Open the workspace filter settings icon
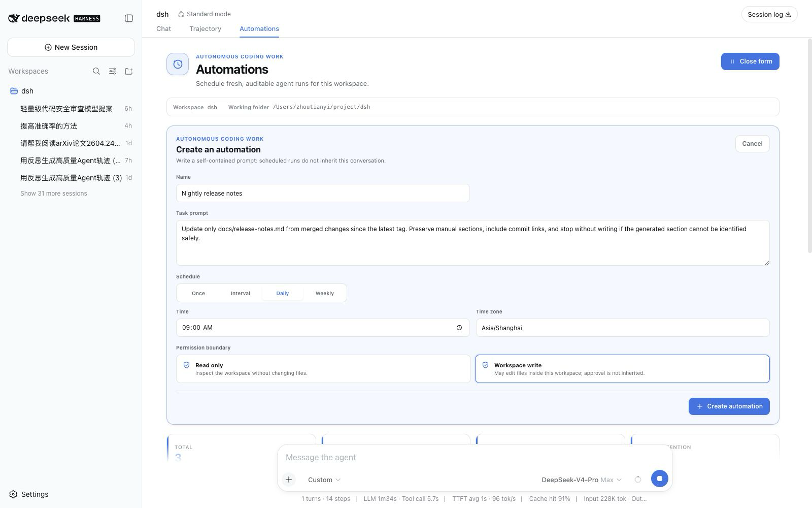Image resolution: width=812 pixels, height=508 pixels. (x=113, y=71)
